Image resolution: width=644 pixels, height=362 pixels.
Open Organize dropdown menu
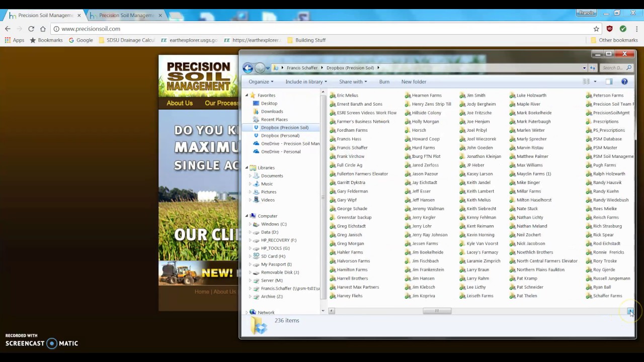tap(261, 82)
